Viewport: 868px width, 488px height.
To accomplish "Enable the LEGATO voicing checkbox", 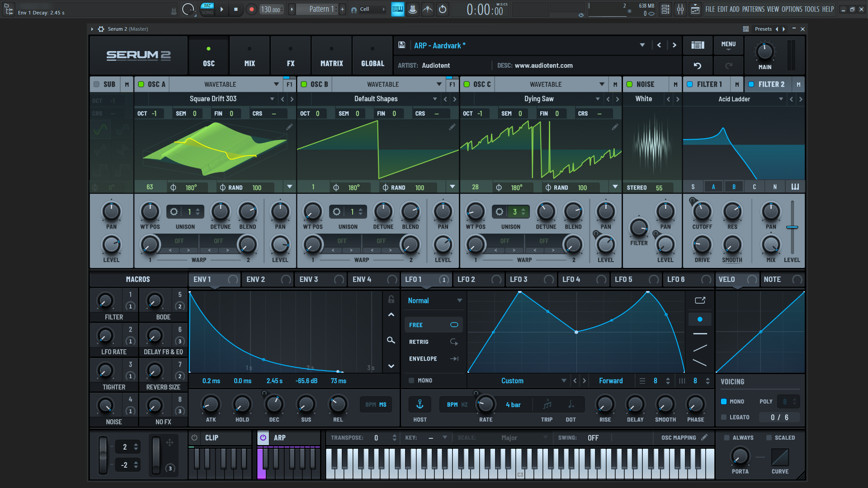I will pos(724,417).
